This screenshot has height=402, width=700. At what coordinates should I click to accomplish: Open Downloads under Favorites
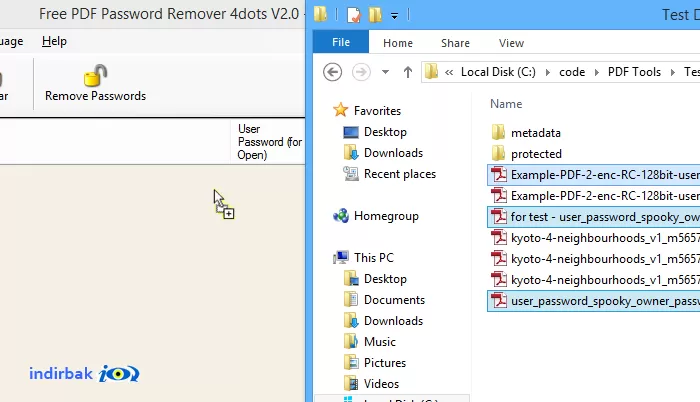pos(393,153)
